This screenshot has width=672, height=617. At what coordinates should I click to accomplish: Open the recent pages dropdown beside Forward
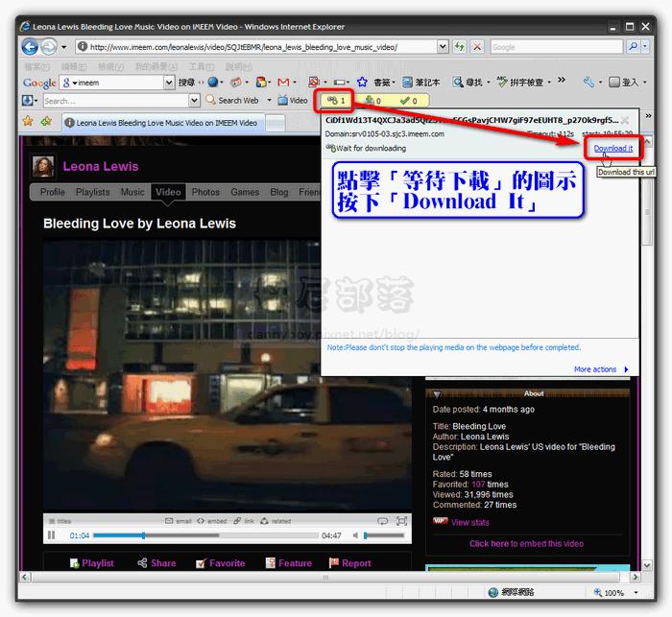coord(64,47)
